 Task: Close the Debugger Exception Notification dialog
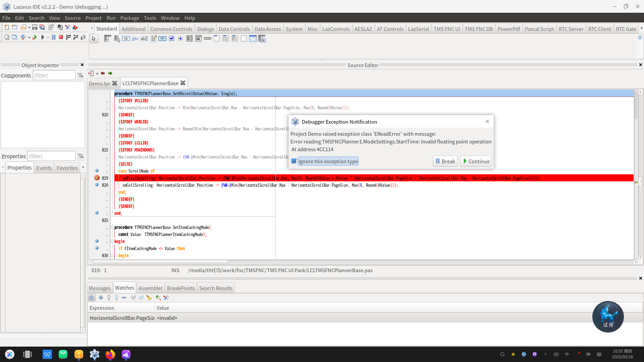[487, 121]
